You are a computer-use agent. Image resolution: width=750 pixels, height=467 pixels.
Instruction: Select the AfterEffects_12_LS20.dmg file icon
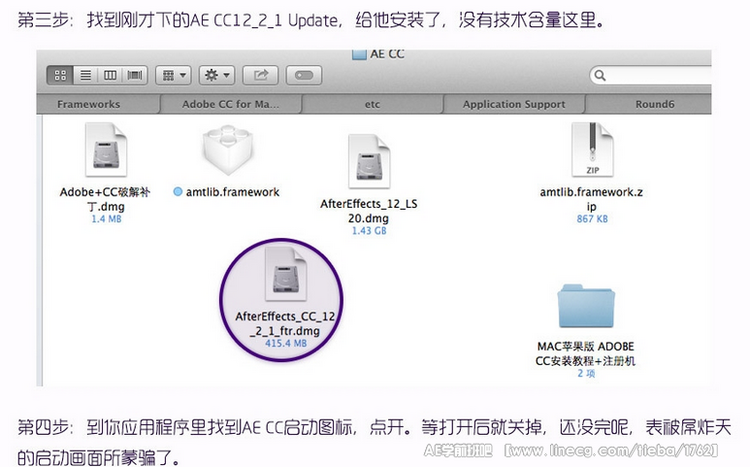click(369, 162)
